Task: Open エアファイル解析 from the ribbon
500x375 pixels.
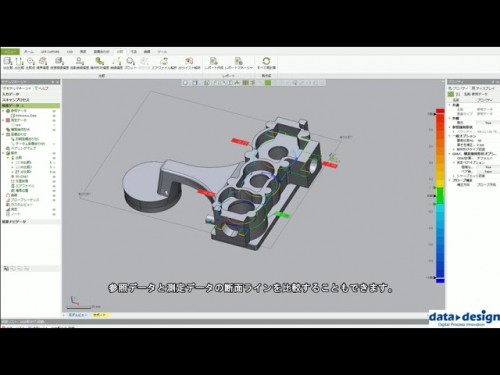Action: click(164, 63)
